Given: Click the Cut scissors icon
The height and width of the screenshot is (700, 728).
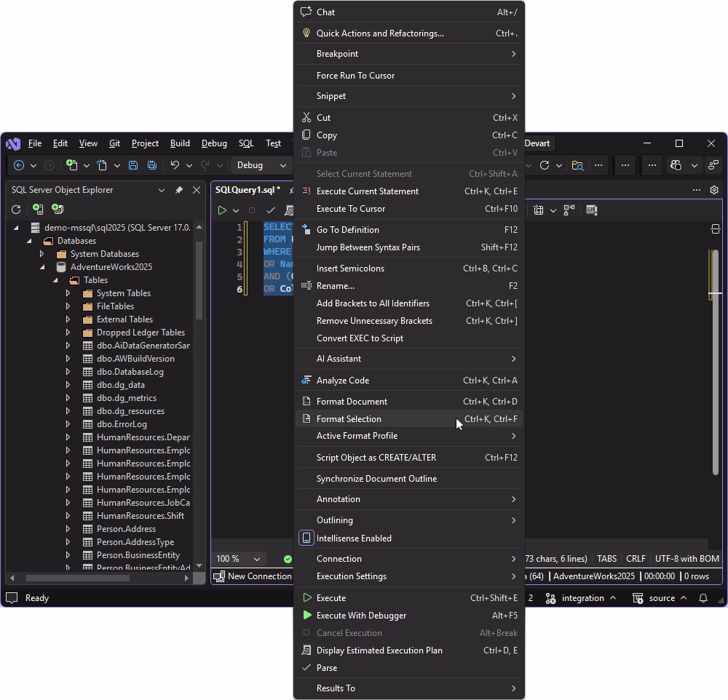Looking at the screenshot, I should tap(306, 117).
